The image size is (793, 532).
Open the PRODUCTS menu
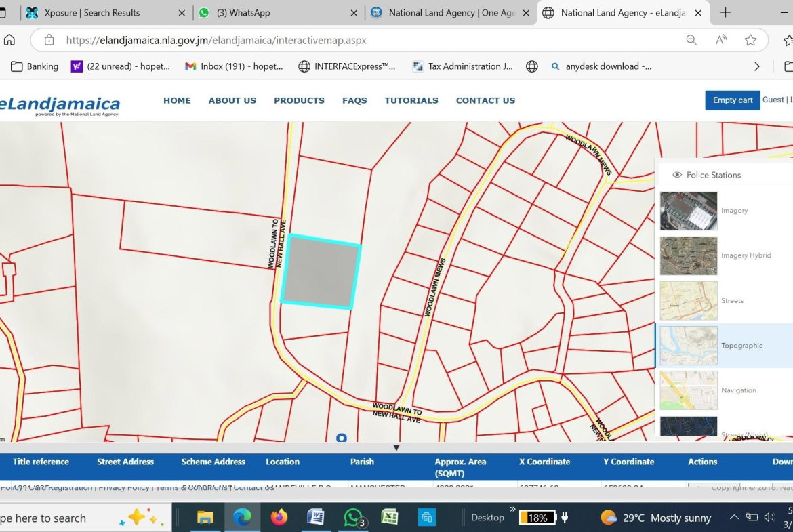pyautogui.click(x=299, y=100)
